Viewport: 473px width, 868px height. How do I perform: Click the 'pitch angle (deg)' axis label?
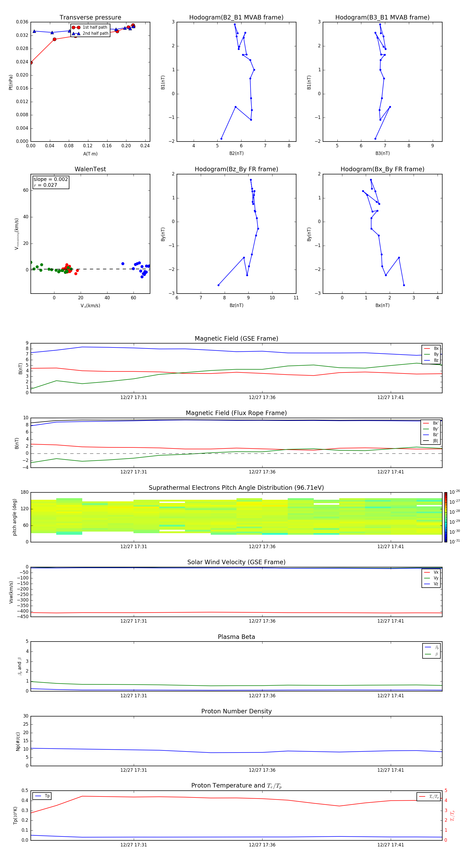14,517
